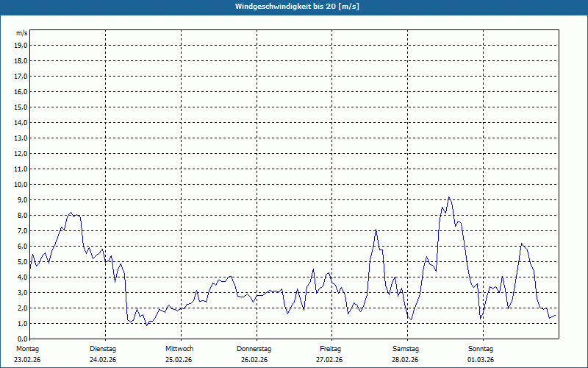Select the 'Donnerstag' day label
The image size is (588, 368).
coord(254,349)
